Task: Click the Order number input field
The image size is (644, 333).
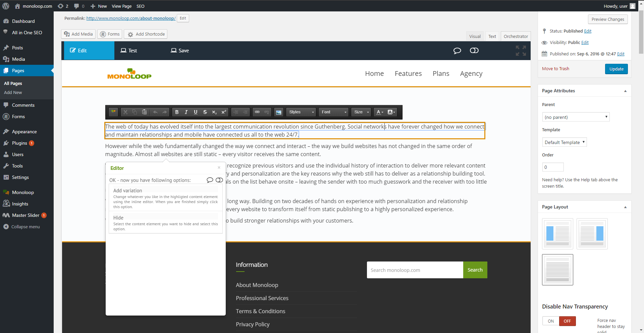Action: [x=553, y=167]
